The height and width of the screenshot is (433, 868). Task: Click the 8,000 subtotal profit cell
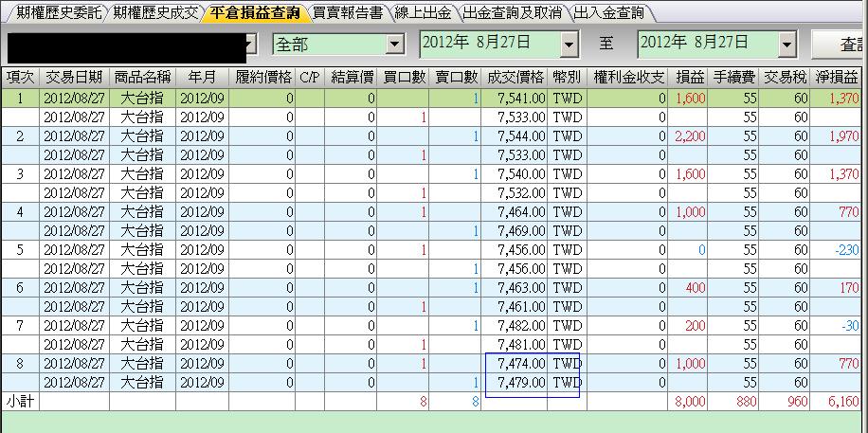pyautogui.click(x=689, y=402)
